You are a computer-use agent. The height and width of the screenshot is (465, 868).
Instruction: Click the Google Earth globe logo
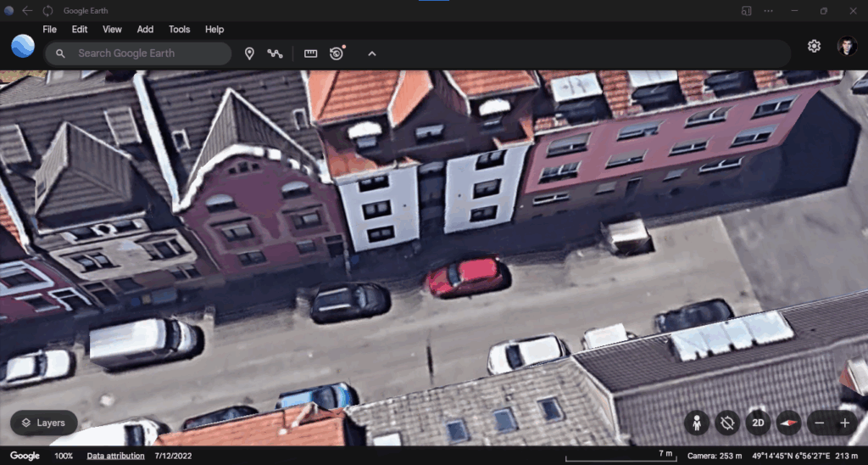23,46
